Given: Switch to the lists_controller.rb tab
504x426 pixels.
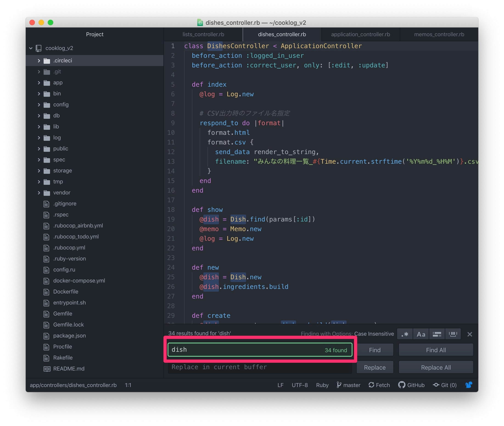Looking at the screenshot, I should tap(203, 34).
